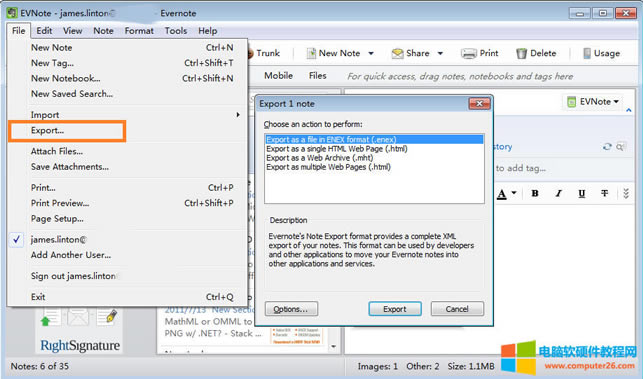Toggle strikethrough formatting
This screenshot has height=379, width=643.
click(x=604, y=194)
